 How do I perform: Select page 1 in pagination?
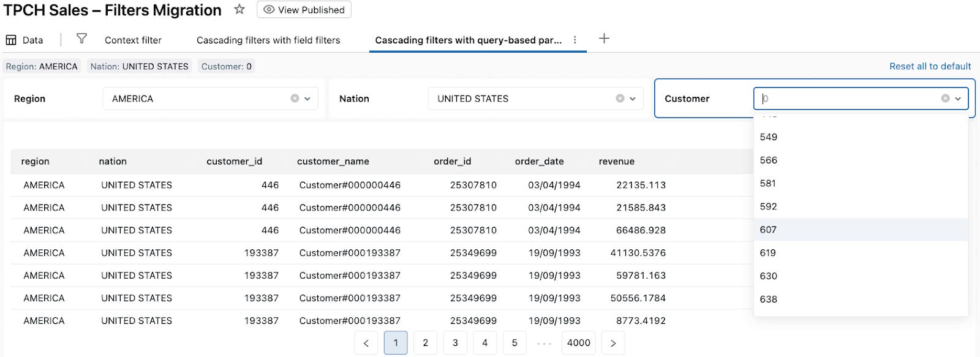396,343
